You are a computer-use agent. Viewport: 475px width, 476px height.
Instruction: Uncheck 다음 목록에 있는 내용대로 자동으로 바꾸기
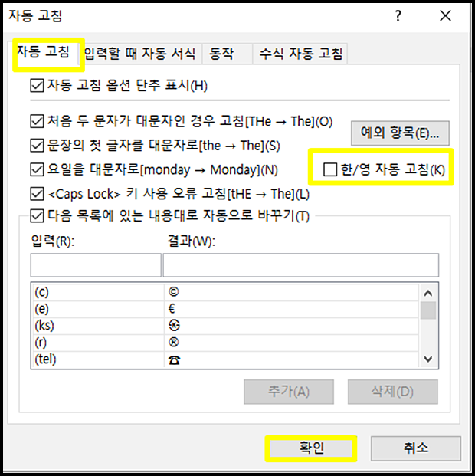click(37, 216)
